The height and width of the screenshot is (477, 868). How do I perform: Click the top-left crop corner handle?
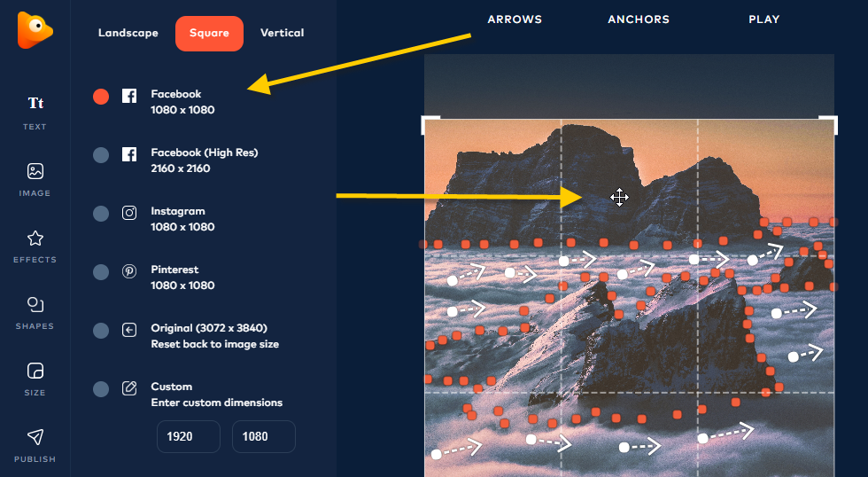430,125
